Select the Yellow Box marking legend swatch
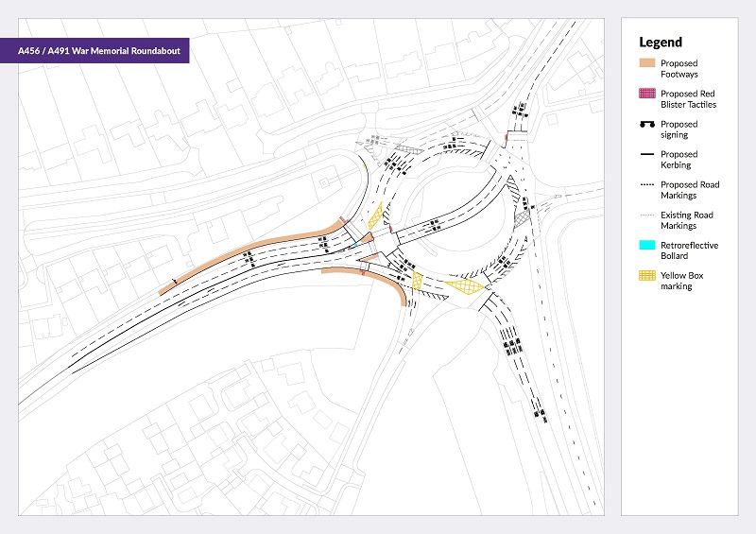Image resolution: width=756 pixels, height=534 pixels. tap(648, 275)
